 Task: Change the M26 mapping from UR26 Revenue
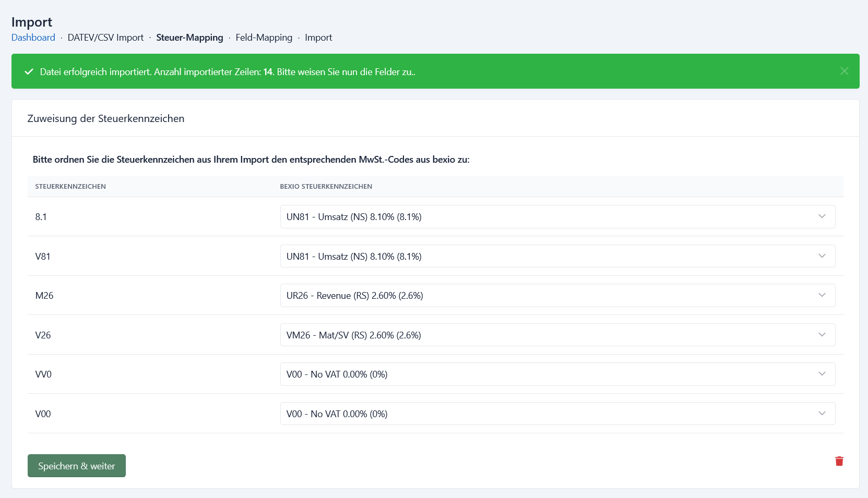pos(557,296)
